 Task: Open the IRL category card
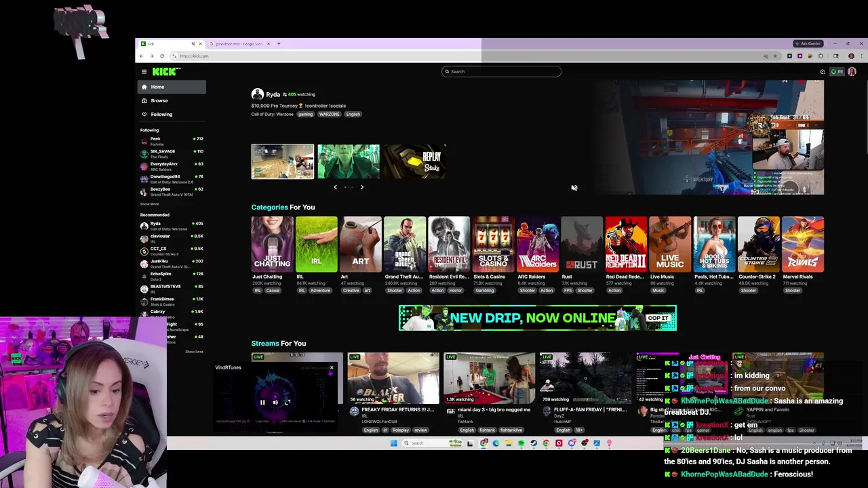316,245
